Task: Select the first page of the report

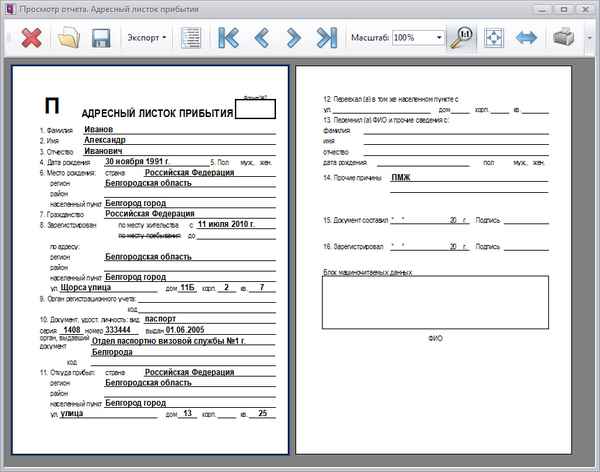Action: 150,260
